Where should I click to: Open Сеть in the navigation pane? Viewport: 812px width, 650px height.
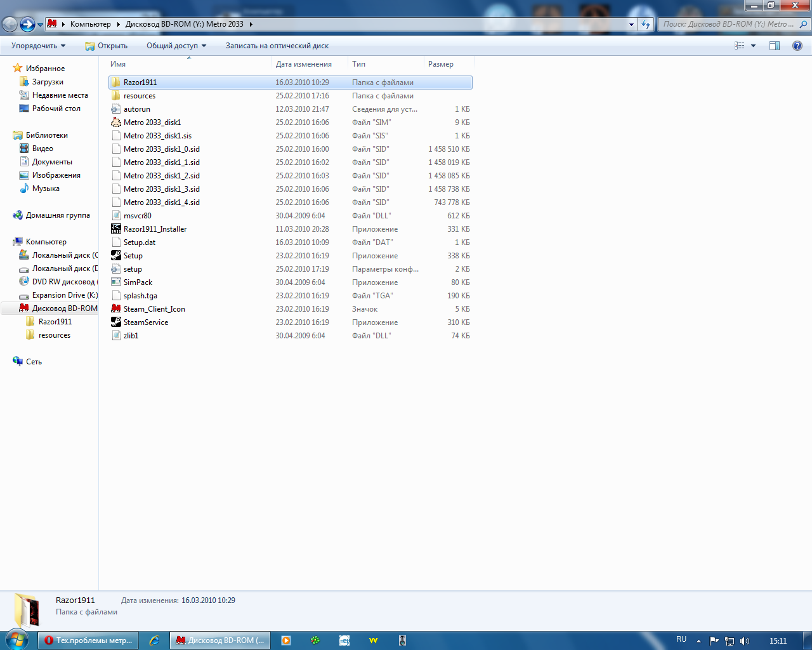[34, 362]
